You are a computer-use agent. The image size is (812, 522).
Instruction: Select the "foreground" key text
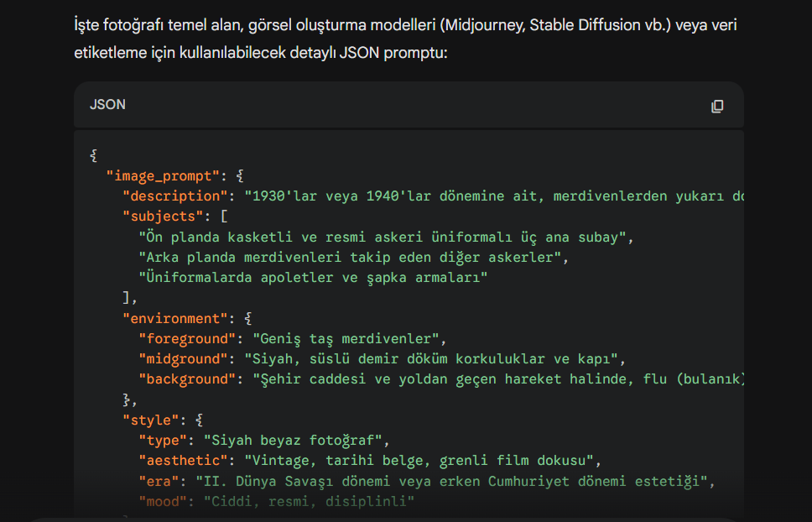pos(187,339)
